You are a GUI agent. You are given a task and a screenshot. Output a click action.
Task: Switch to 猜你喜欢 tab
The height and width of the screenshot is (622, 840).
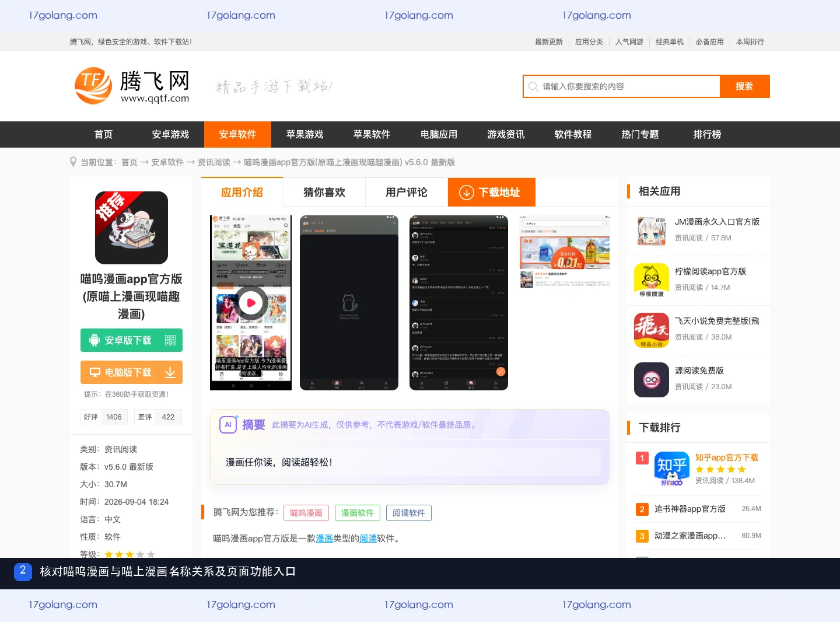coord(324,192)
